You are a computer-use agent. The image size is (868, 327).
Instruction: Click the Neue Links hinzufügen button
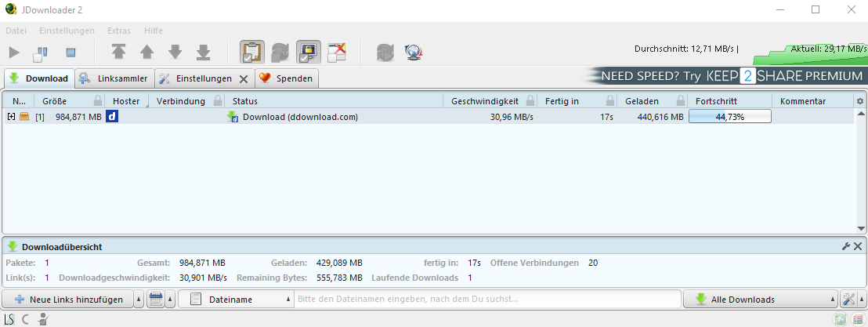(x=67, y=300)
